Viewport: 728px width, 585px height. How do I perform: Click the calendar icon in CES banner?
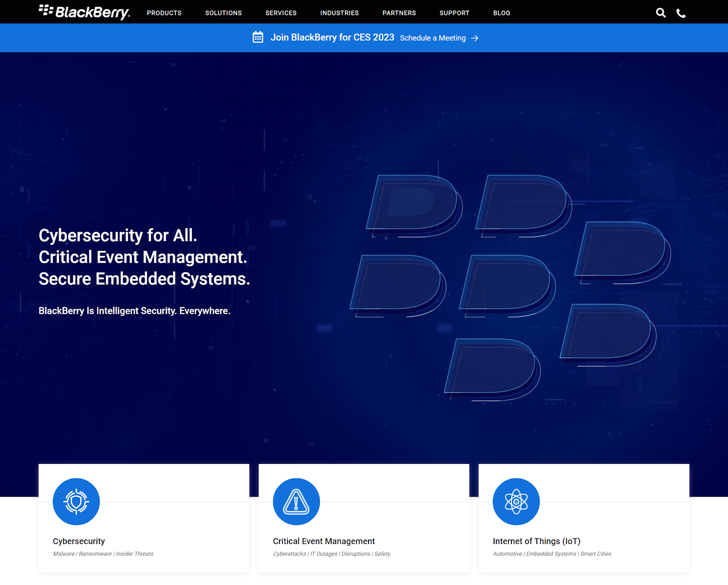pyautogui.click(x=258, y=37)
